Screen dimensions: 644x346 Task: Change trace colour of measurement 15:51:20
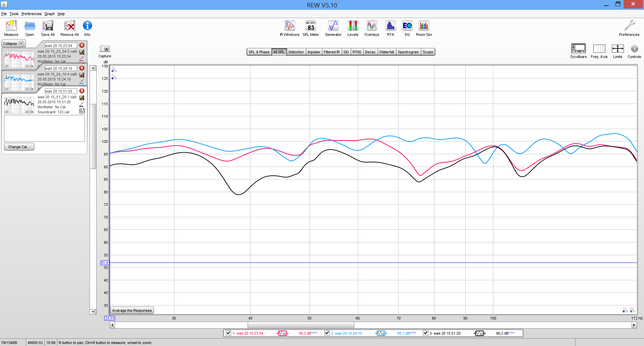[82, 104]
